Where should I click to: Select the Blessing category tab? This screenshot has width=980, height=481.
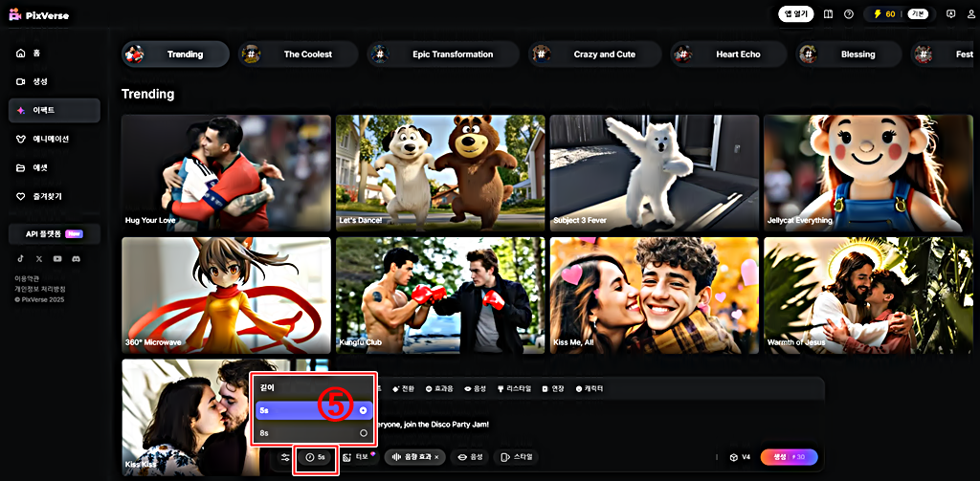tap(849, 55)
